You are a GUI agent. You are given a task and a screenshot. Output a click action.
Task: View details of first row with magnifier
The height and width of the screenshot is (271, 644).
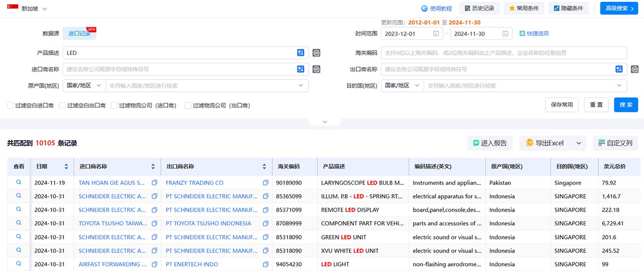pyautogui.click(x=19, y=182)
